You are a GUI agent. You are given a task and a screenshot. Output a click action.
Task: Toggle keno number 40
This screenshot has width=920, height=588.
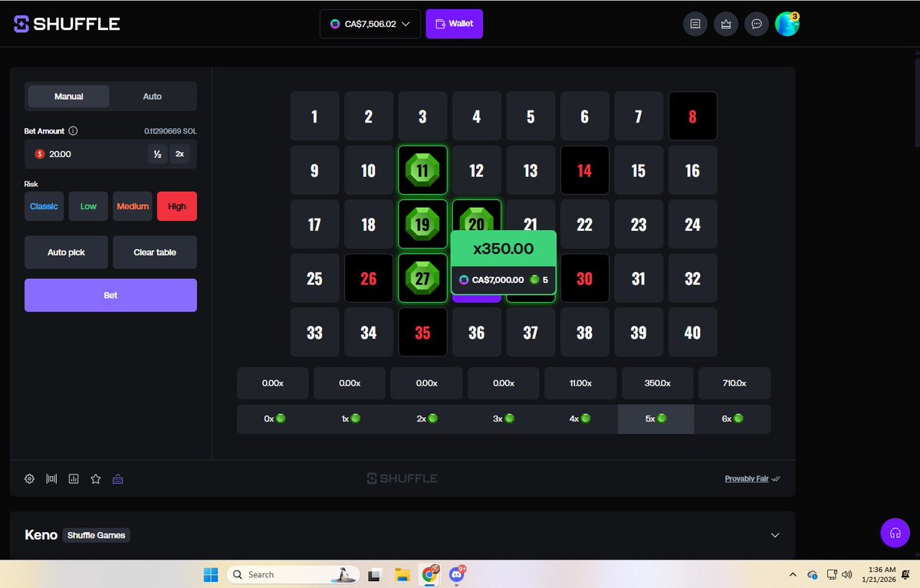pyautogui.click(x=692, y=332)
